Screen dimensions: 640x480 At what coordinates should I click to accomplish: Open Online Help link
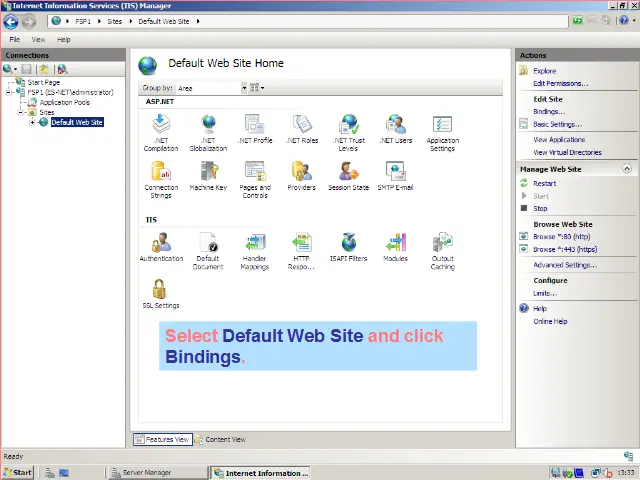pos(550,322)
